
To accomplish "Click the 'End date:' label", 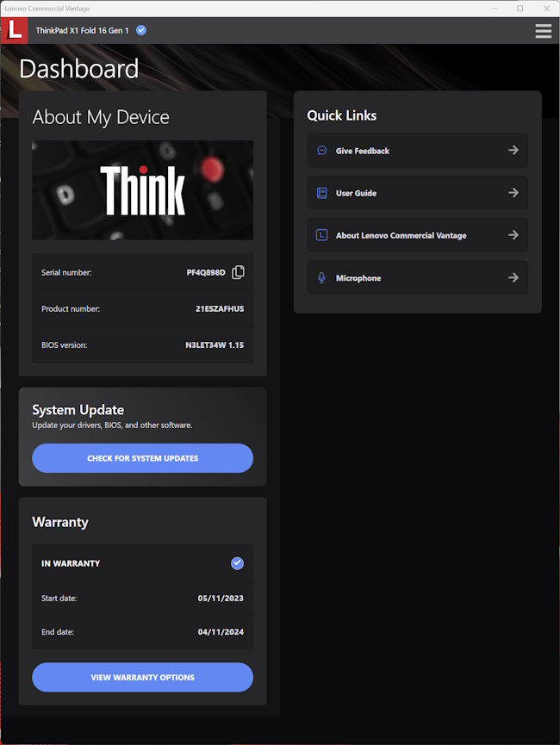I will tap(58, 632).
